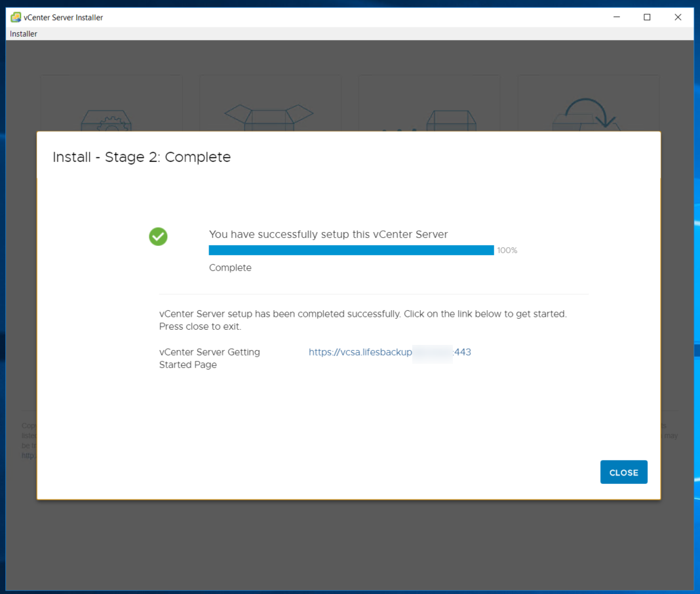Maximize the vCenter Server Installer window
Screen dimensions: 700x594
(647, 17)
